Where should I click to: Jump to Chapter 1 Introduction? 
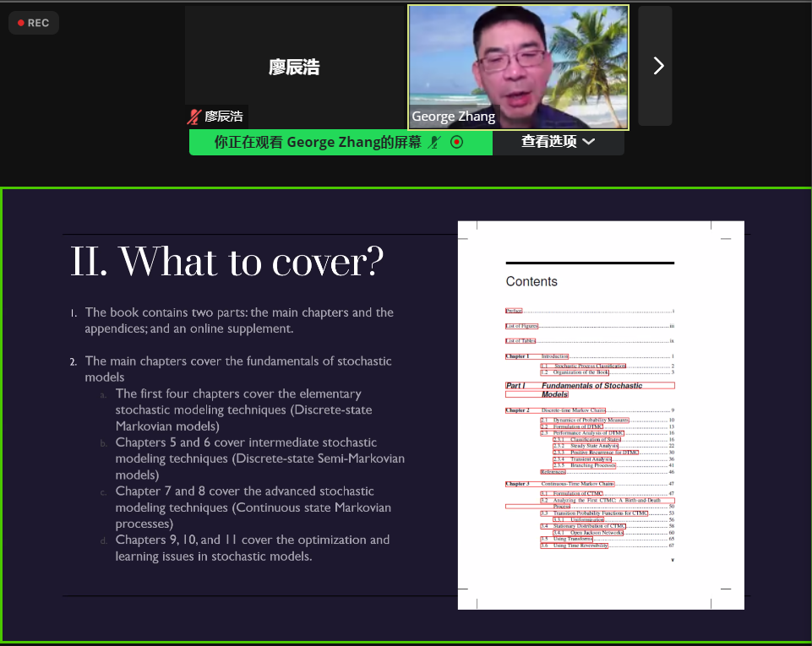[554, 356]
